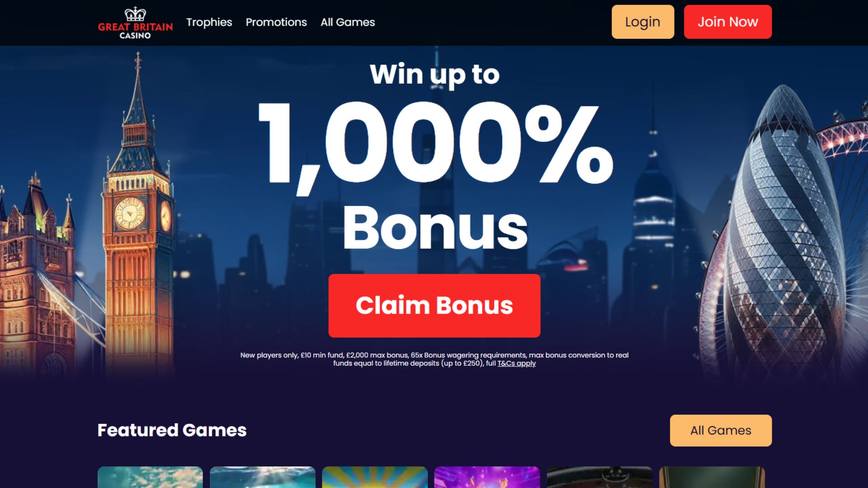Click the Featured Games heading
Image resolution: width=868 pixels, height=488 pixels.
pyautogui.click(x=172, y=430)
